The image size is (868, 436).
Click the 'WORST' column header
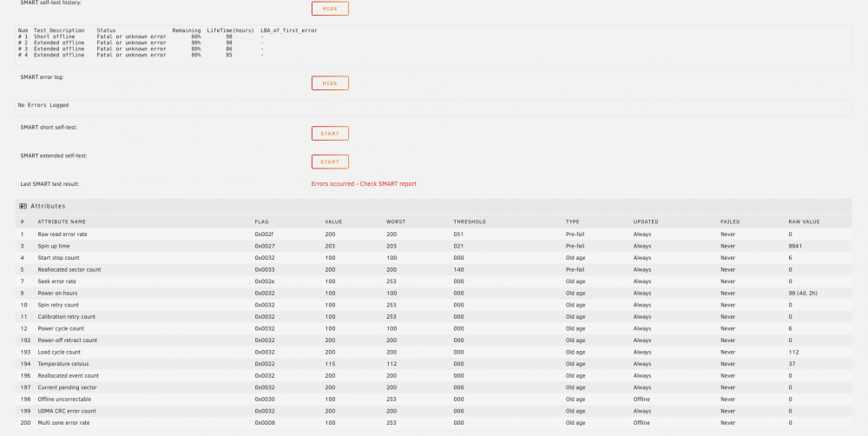[x=396, y=221]
